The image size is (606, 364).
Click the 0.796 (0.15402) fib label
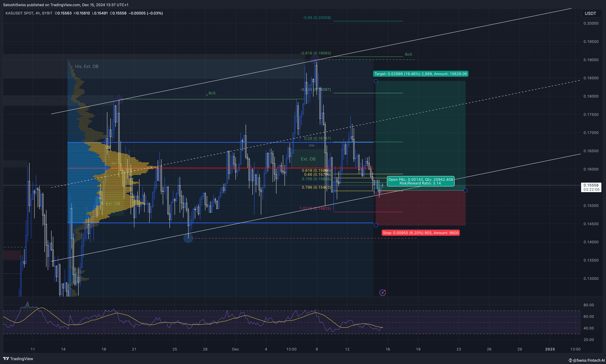coord(316,187)
